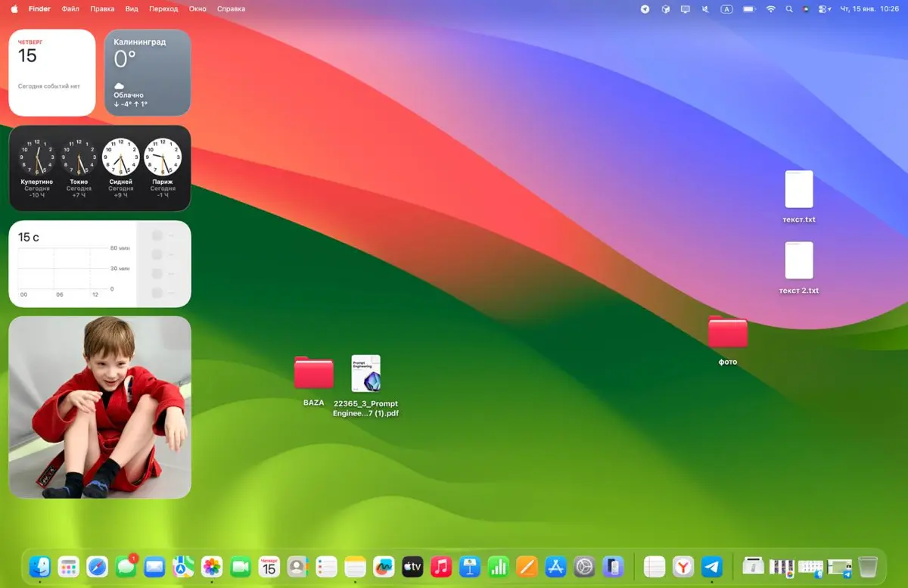
Task: Click the photo widget of the boy
Action: [x=100, y=407]
